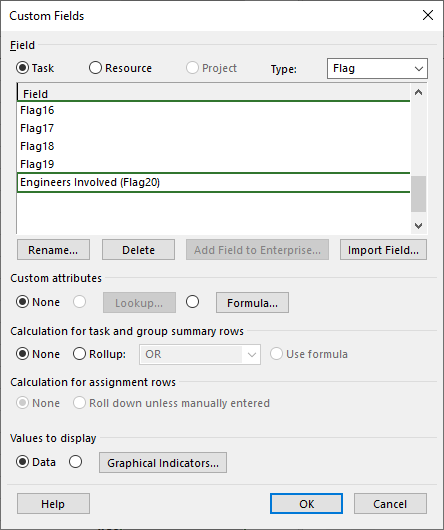
Task: Expand the Rollup OR dropdown
Action: point(200,354)
